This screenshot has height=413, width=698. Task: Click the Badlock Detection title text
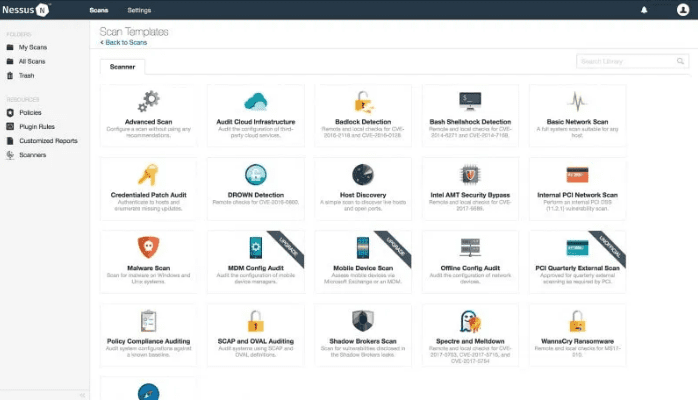[x=363, y=122]
